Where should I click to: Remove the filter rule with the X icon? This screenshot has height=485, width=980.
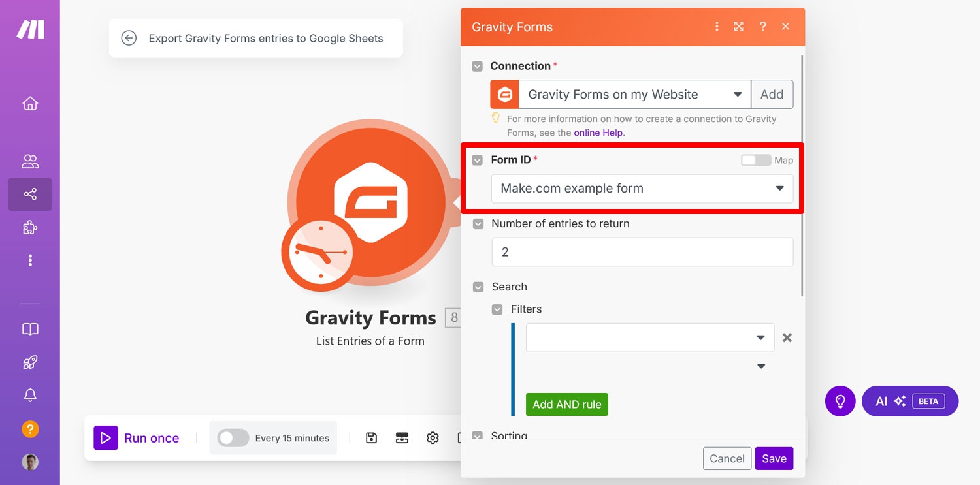[x=787, y=337]
